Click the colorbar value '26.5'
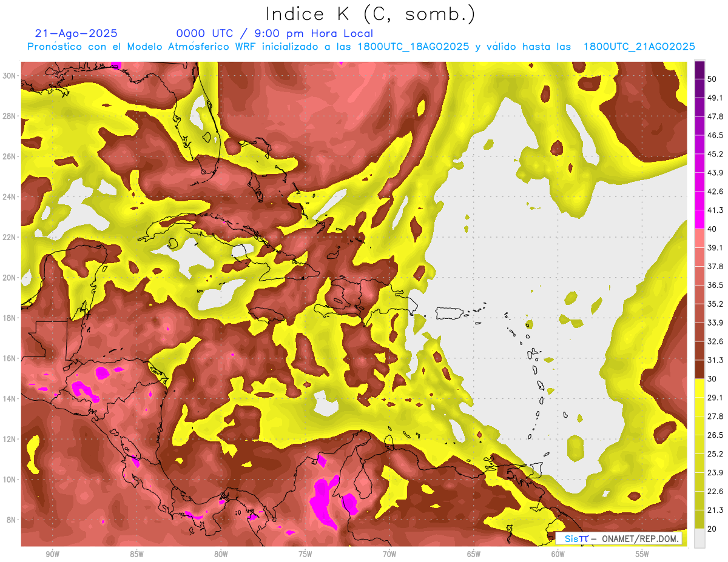 pyautogui.click(x=715, y=435)
